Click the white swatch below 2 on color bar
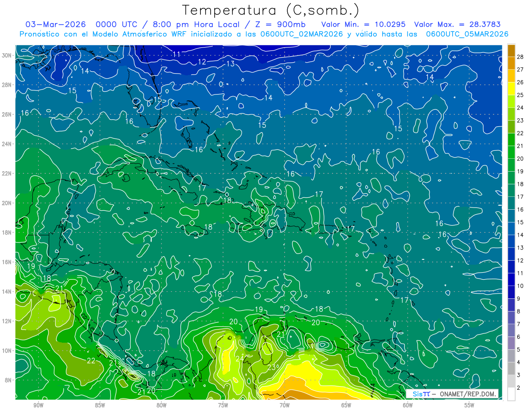 [x=511, y=394]
